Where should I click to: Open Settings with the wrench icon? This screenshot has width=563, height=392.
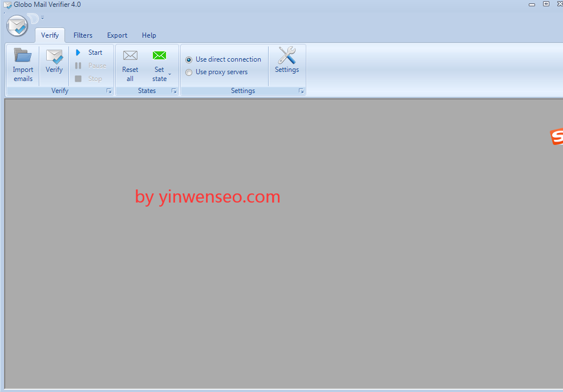[286, 56]
